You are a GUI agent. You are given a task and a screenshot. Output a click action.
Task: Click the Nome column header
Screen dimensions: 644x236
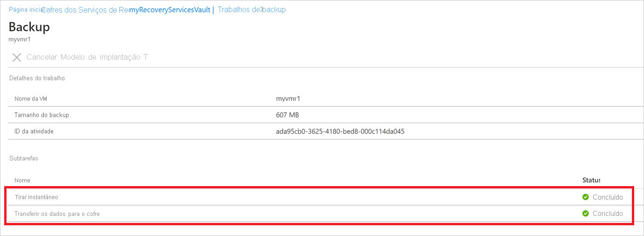(22, 180)
